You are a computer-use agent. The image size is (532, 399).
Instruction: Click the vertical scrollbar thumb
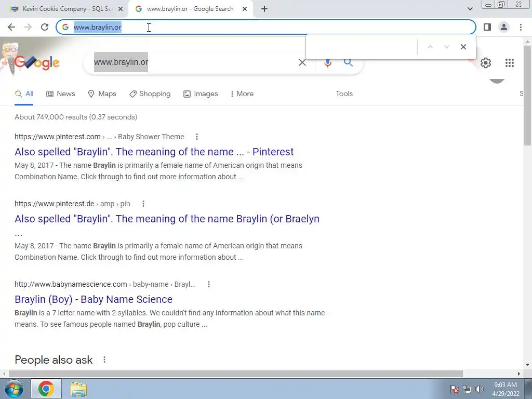(x=528, y=95)
